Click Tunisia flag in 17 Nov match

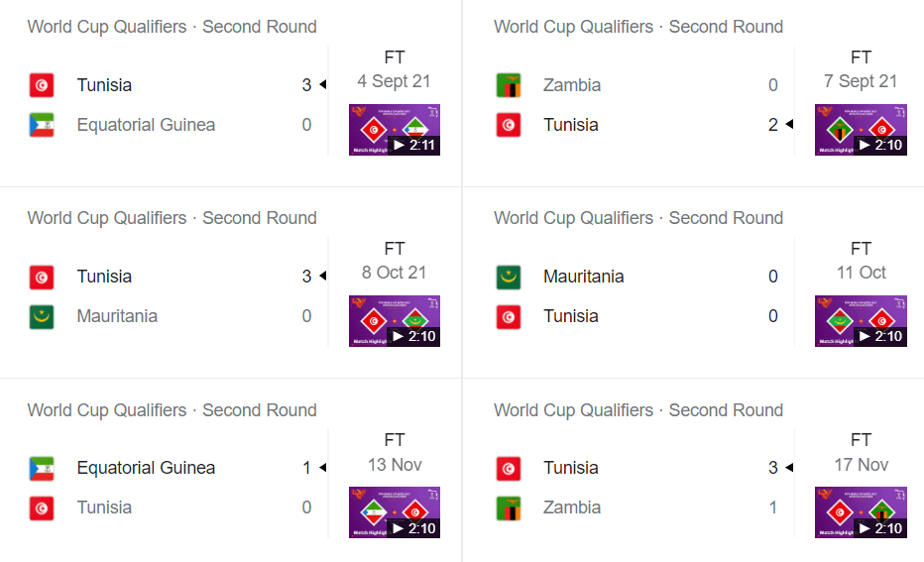(509, 468)
